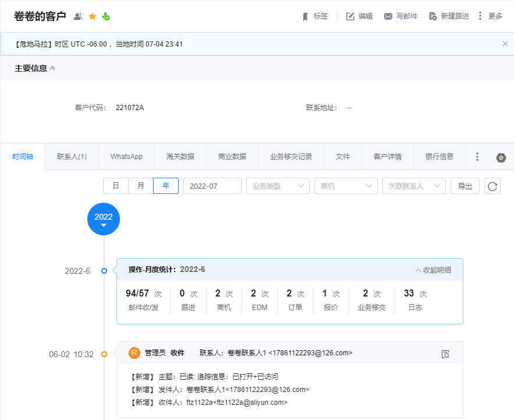Open the 更多 menu in the header
The width and height of the screenshot is (514, 420).
[x=490, y=16]
